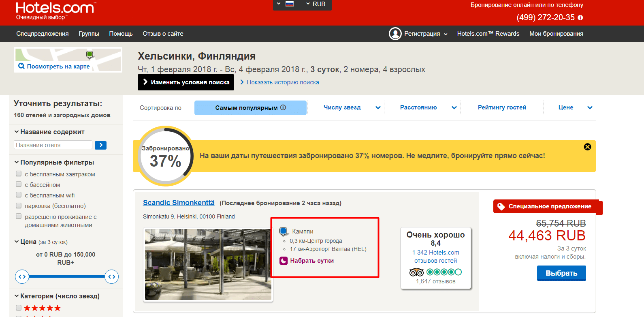Click the magnifier icon on map preview
This screenshot has height=317, width=644.
click(21, 66)
